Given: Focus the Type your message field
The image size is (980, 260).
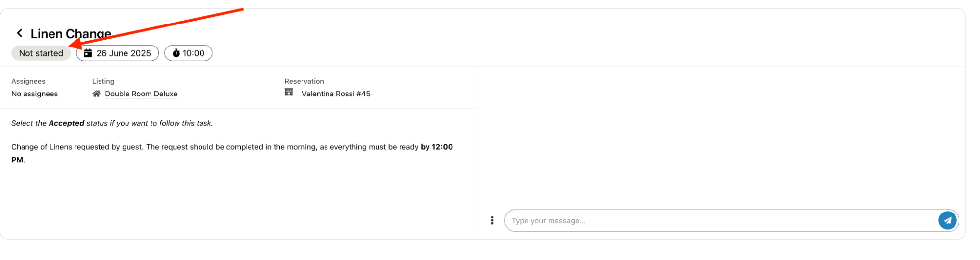Looking at the screenshot, I should pos(721,221).
